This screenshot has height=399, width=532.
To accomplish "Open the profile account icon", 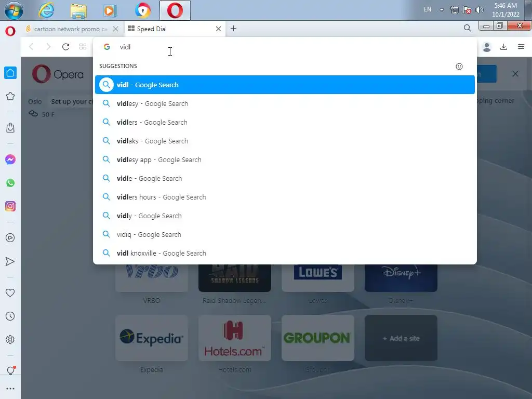I will (487, 47).
